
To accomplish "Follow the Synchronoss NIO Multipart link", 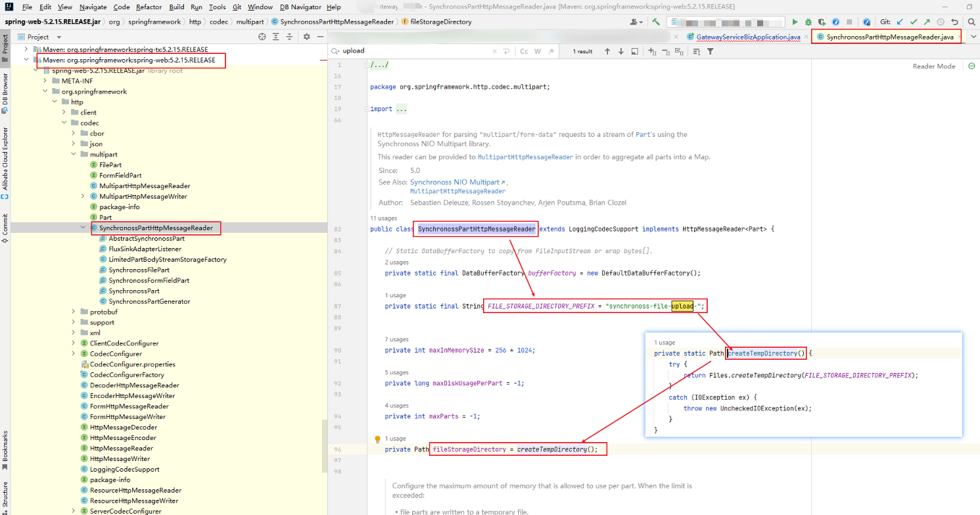I will pos(455,182).
